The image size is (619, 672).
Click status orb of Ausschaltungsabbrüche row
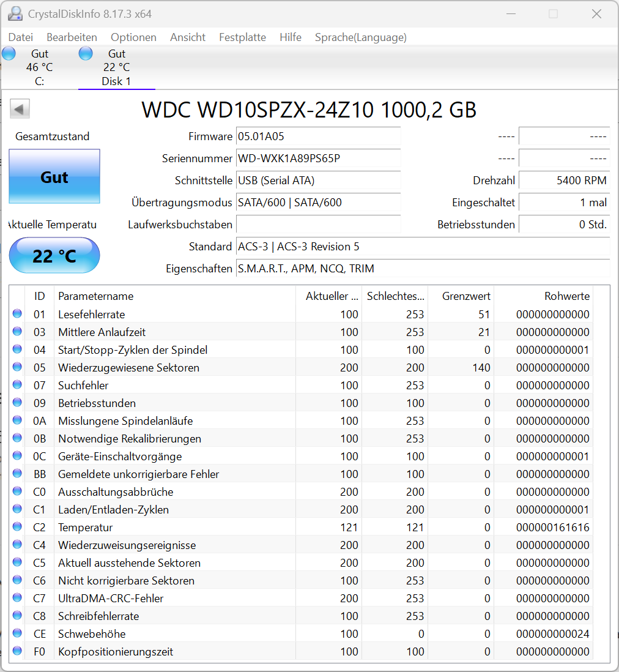[17, 491]
